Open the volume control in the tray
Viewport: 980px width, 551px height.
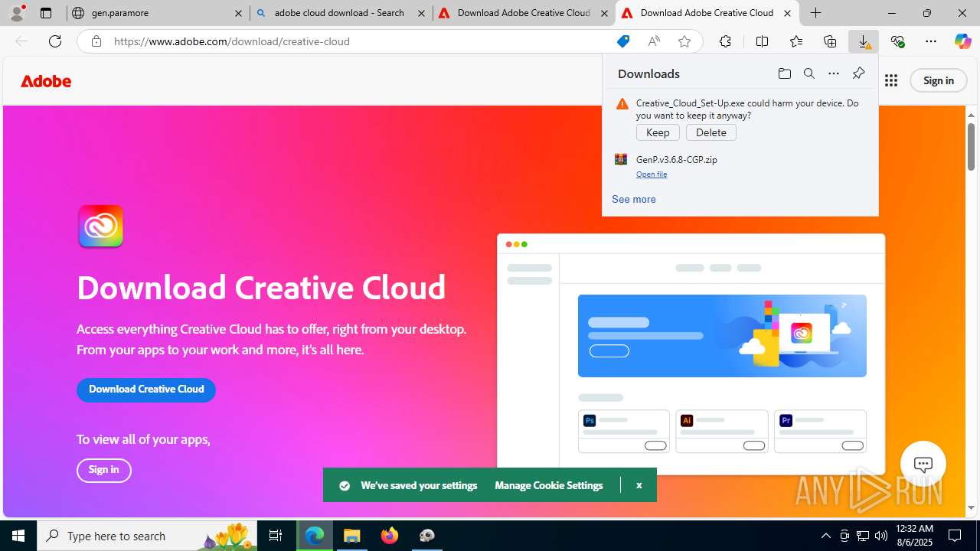tap(880, 536)
